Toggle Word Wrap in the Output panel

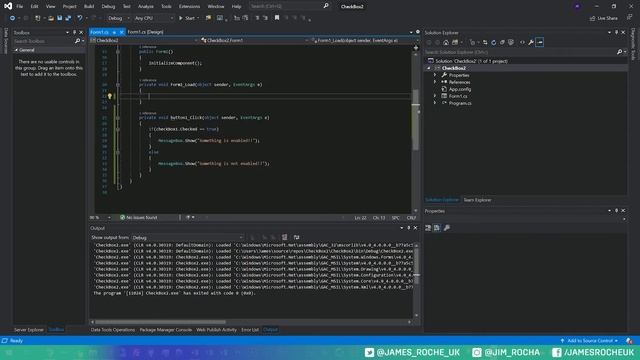(x=296, y=237)
